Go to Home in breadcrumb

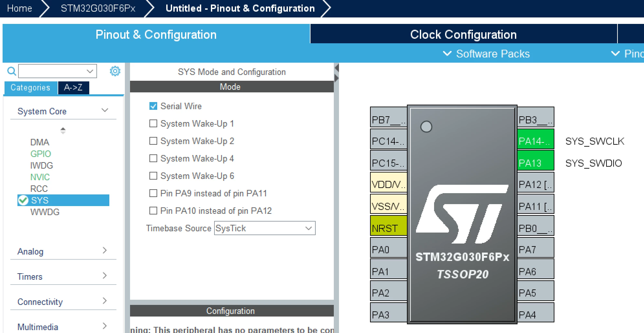pyautogui.click(x=19, y=8)
